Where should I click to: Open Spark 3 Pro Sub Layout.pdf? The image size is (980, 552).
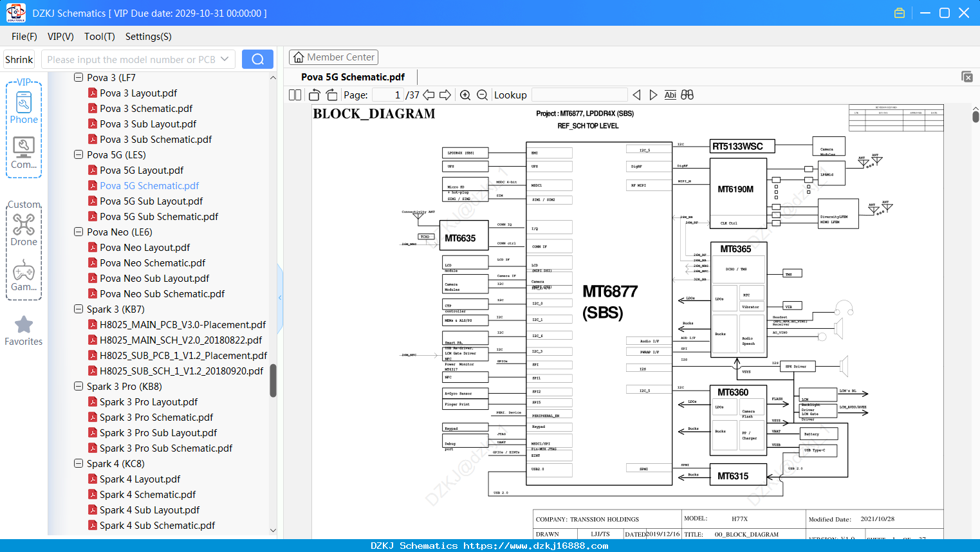[x=158, y=432]
